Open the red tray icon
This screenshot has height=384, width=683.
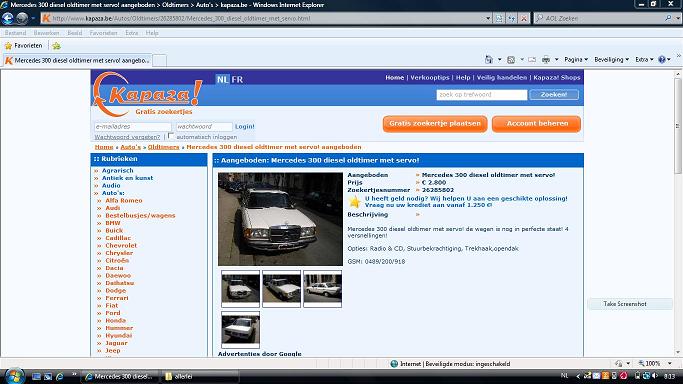click(x=623, y=375)
